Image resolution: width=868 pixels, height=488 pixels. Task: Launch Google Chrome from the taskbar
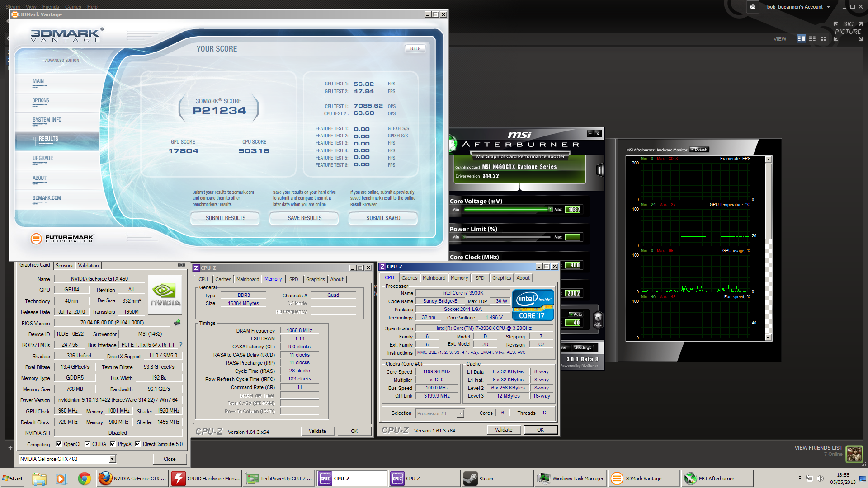click(x=84, y=479)
